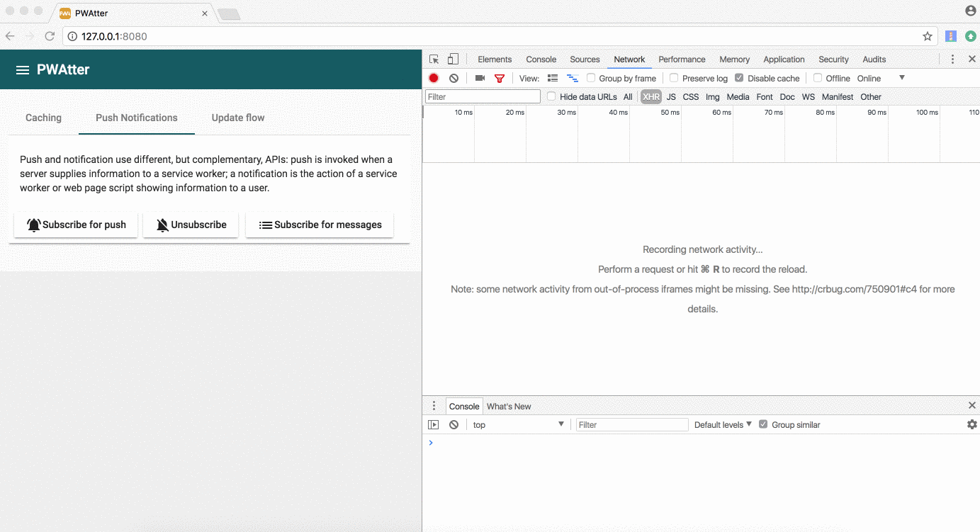Clear the network log with the clear icon
Image resolution: width=980 pixels, height=532 pixels.
coord(454,78)
